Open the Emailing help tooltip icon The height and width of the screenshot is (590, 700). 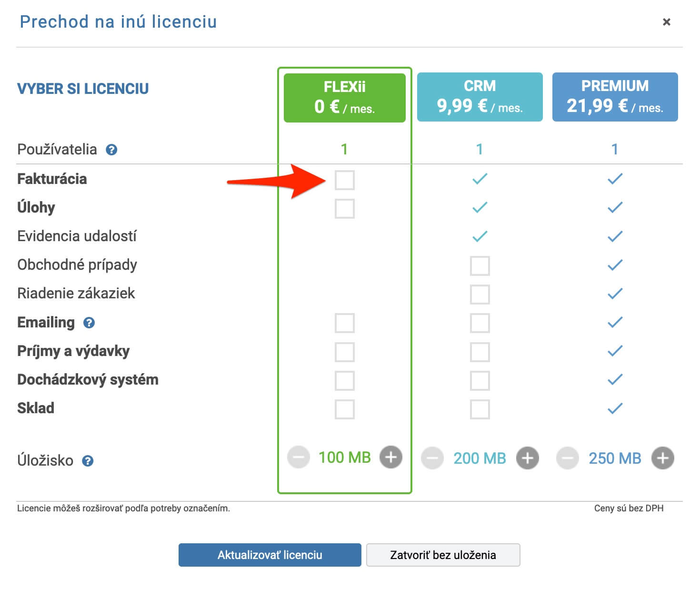coord(89,323)
